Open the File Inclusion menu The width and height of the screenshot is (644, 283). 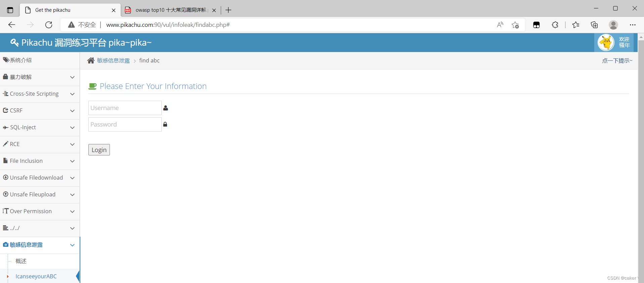click(40, 161)
